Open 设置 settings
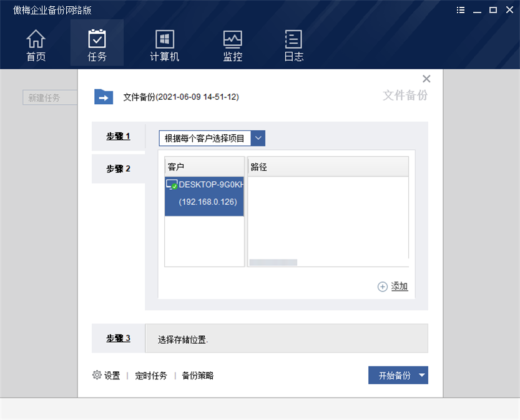This screenshot has height=420, width=520. pyautogui.click(x=112, y=376)
